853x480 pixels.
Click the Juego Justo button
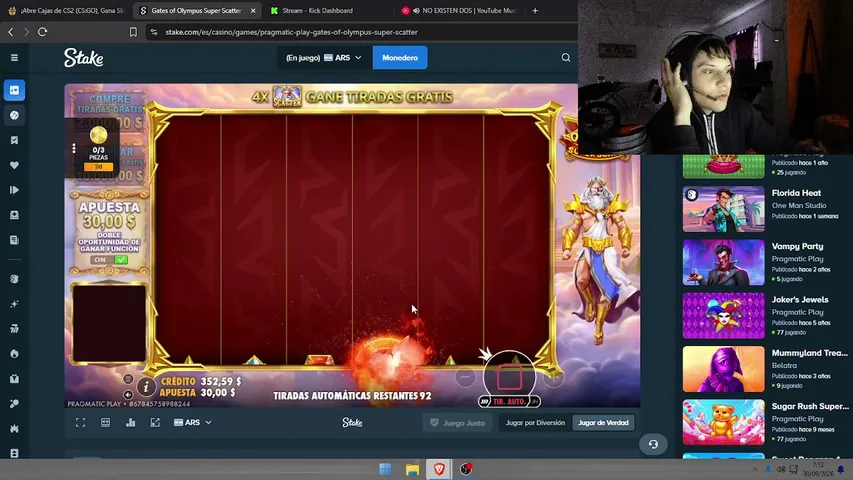[458, 423]
